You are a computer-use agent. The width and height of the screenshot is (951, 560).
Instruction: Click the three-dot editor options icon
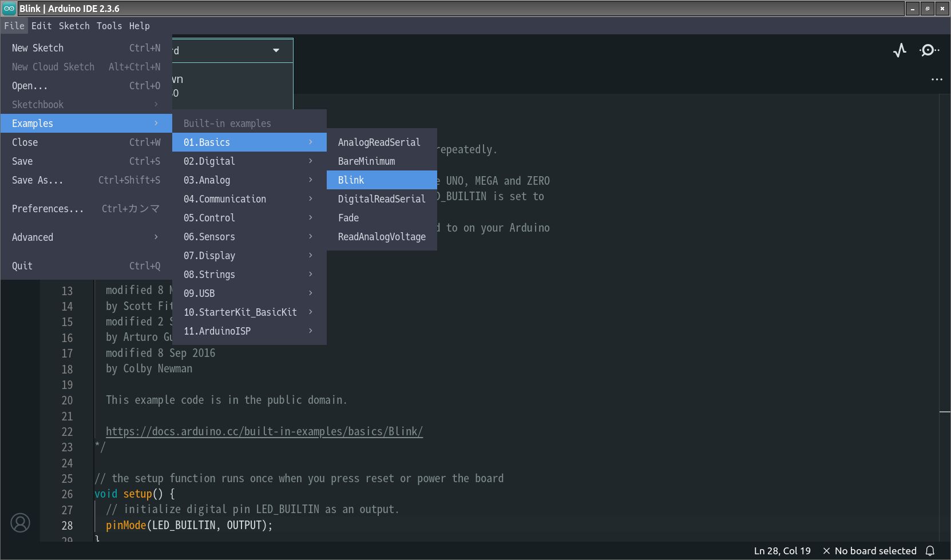click(x=937, y=80)
